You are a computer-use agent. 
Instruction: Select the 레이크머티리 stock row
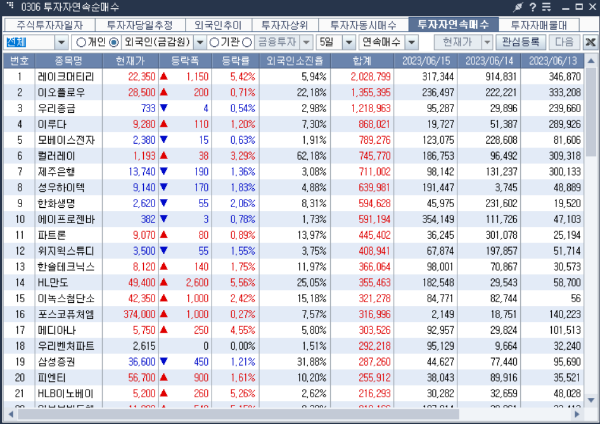(294, 77)
